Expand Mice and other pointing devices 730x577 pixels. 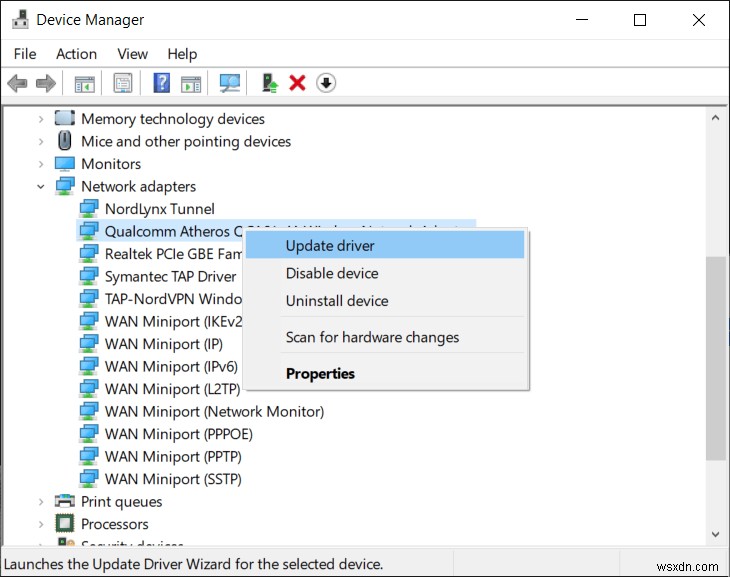click(41, 141)
